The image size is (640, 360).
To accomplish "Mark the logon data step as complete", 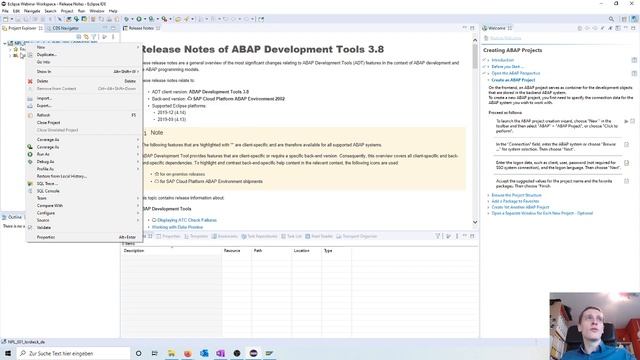I will coord(626,163).
